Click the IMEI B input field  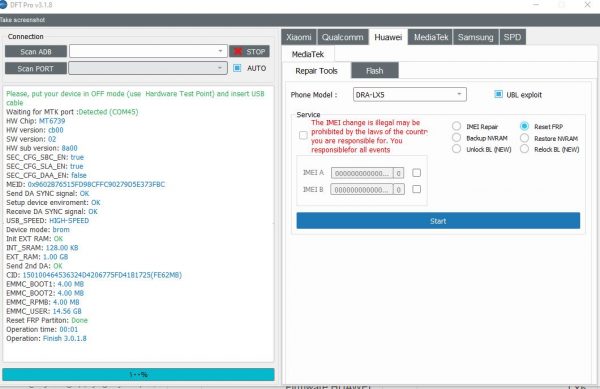[362, 190]
